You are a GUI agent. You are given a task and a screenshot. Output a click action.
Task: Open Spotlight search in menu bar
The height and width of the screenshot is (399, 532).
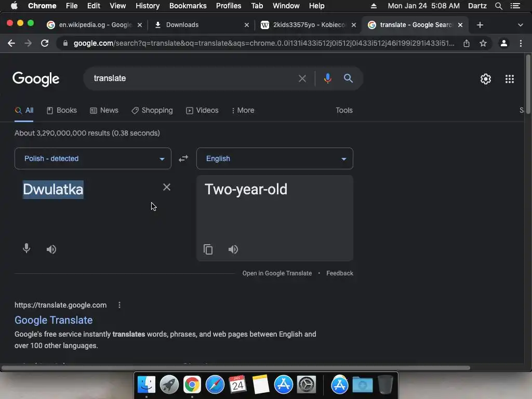click(x=498, y=6)
